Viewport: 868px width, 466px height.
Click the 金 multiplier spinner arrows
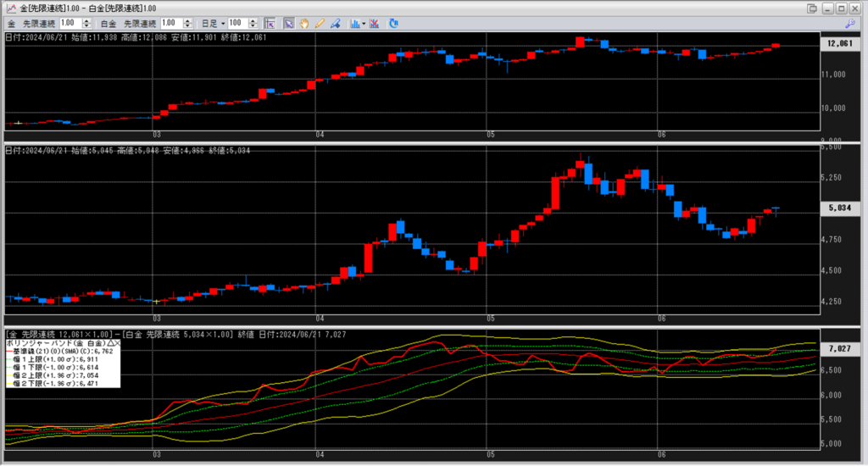pyautogui.click(x=87, y=23)
